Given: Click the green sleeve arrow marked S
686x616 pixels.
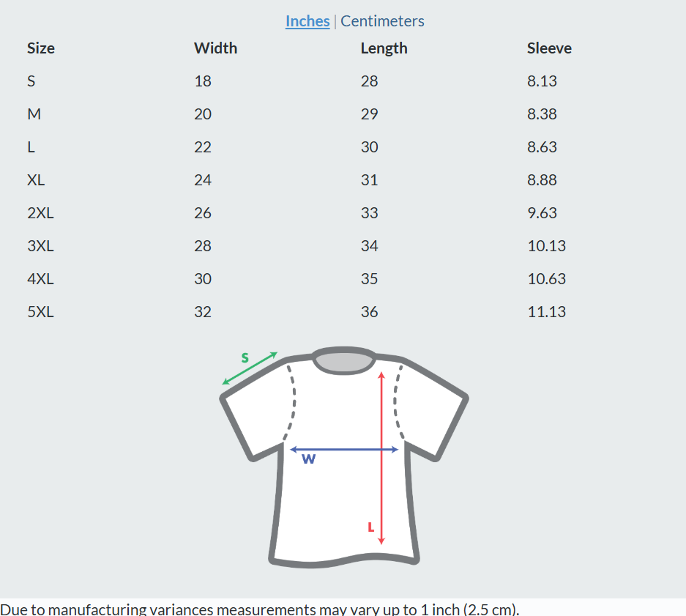Looking at the screenshot, I should tap(250, 368).
